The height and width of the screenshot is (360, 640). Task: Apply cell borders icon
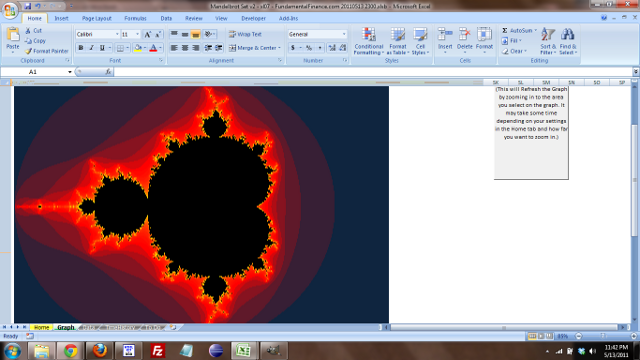click(x=120, y=48)
